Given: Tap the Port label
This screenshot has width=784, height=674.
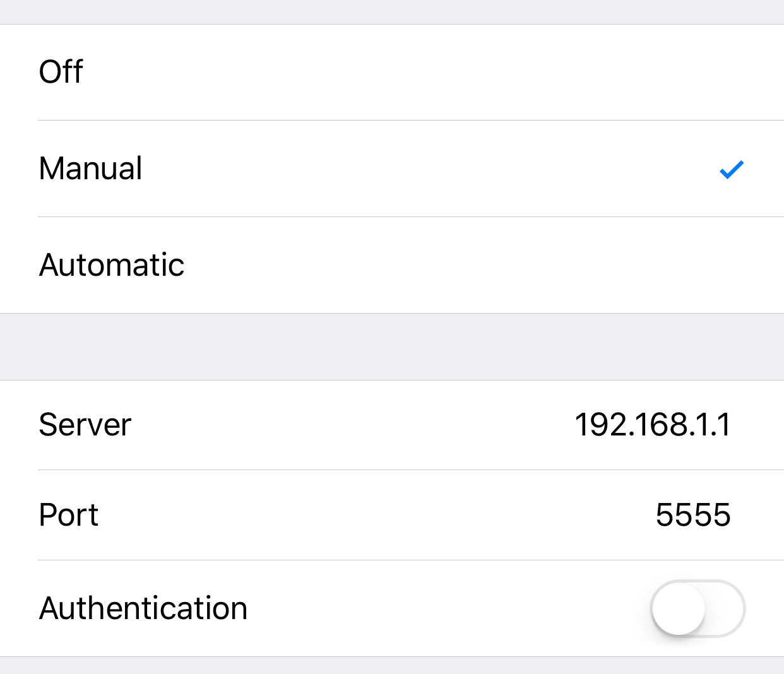Looking at the screenshot, I should click(69, 515).
